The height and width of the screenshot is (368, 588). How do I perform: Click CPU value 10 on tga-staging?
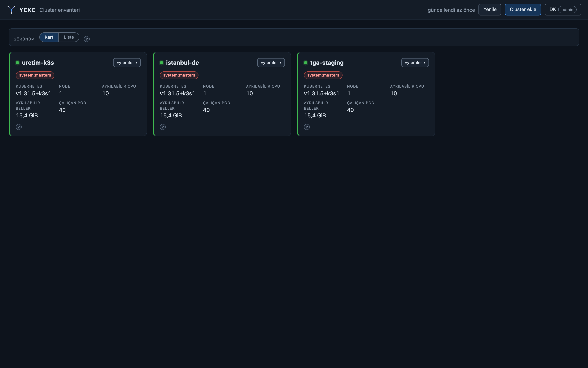[x=394, y=93]
